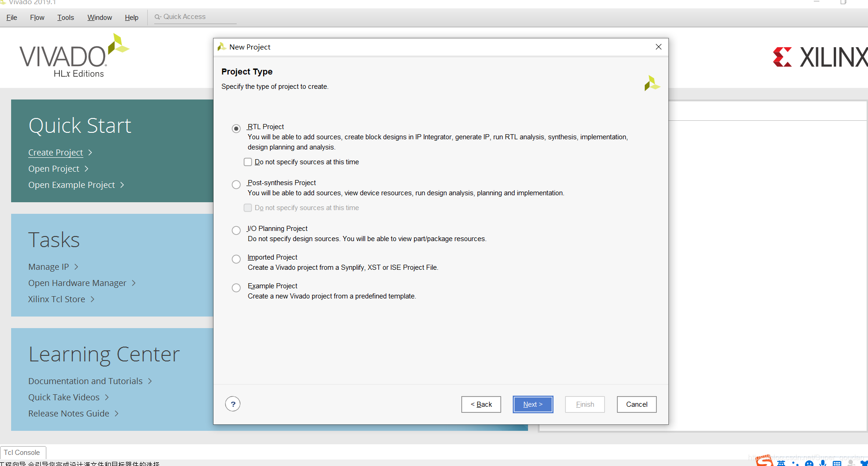Screen dimensions: 868x466
Task: Click the 'Project Type' heading text
Action: (x=247, y=72)
